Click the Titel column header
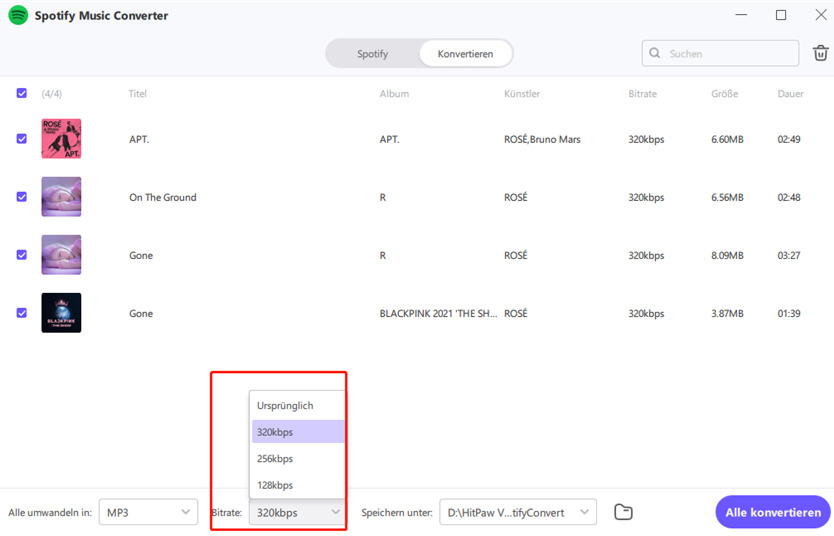The height and width of the screenshot is (536, 834). point(138,94)
